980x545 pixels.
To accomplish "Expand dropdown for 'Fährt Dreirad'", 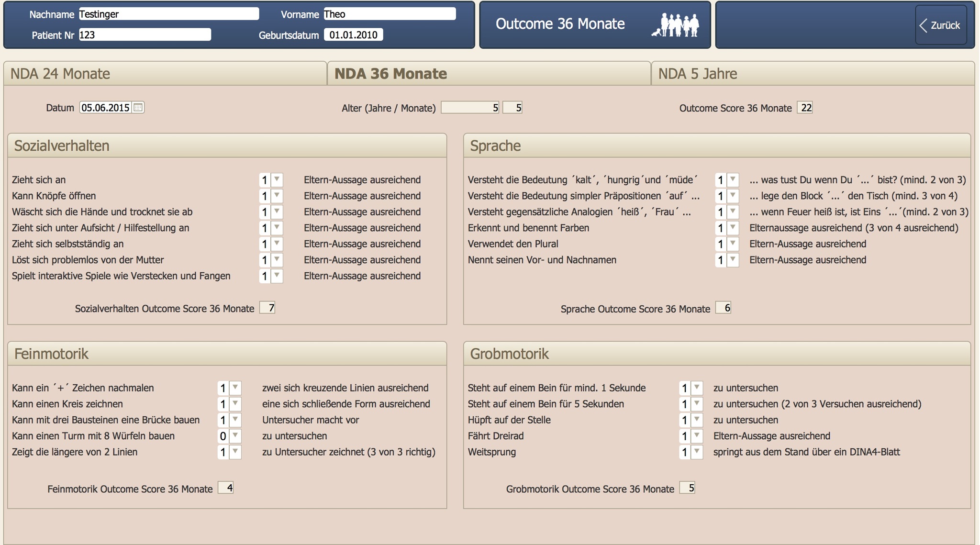I will point(697,436).
